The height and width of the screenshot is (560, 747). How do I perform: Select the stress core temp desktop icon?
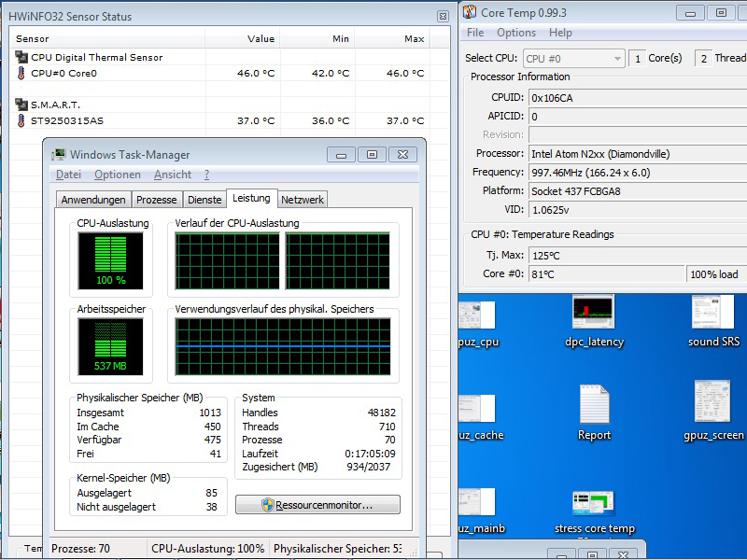[x=594, y=512]
